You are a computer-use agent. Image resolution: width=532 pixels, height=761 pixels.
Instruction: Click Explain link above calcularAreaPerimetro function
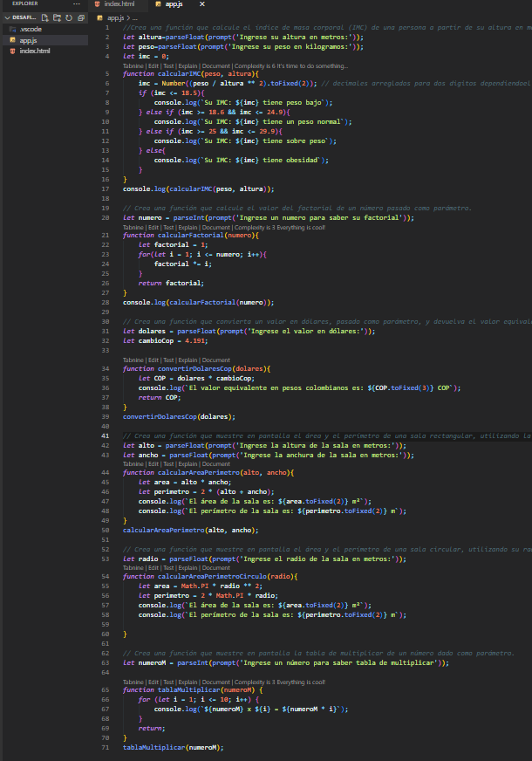coord(188,464)
